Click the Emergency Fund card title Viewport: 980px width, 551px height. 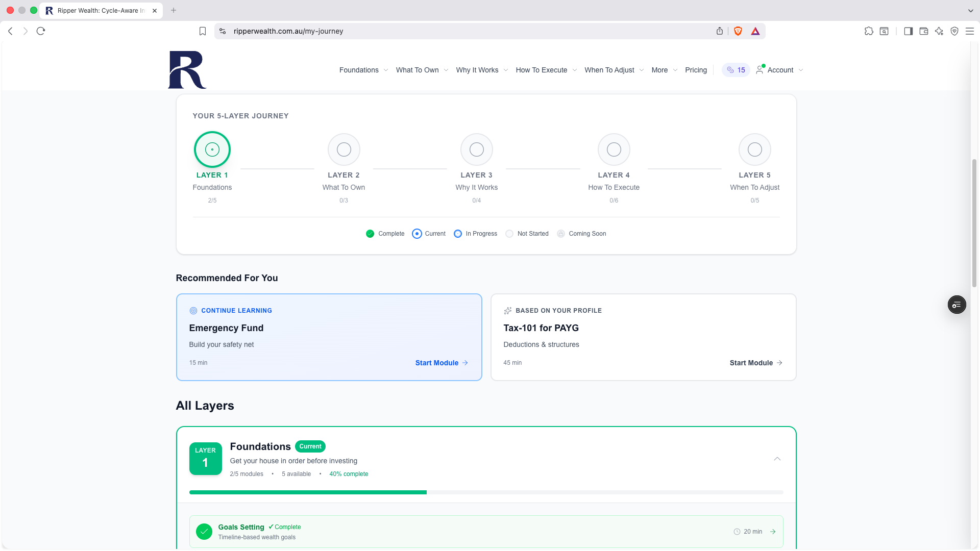tap(226, 328)
